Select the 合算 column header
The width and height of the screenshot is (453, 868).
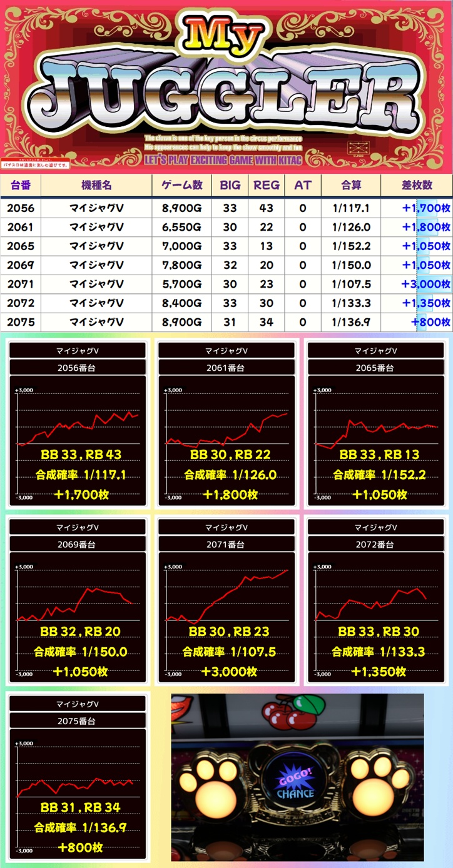point(351,185)
